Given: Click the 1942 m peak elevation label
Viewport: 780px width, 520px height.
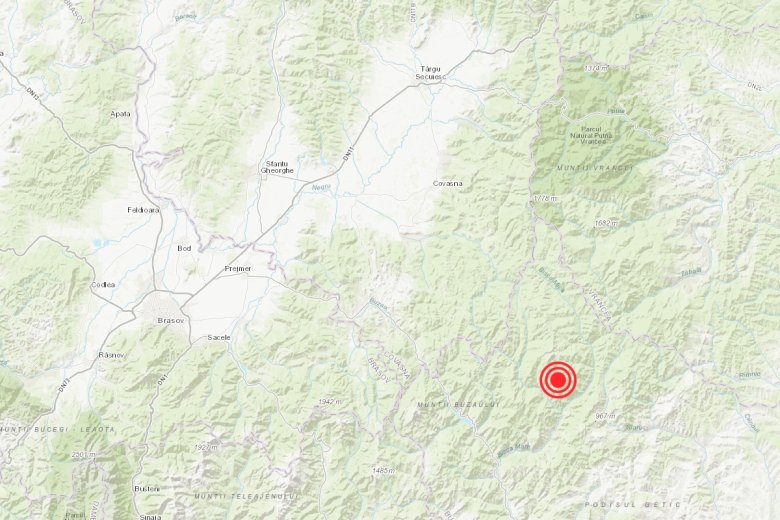Looking at the screenshot, I should (329, 402).
